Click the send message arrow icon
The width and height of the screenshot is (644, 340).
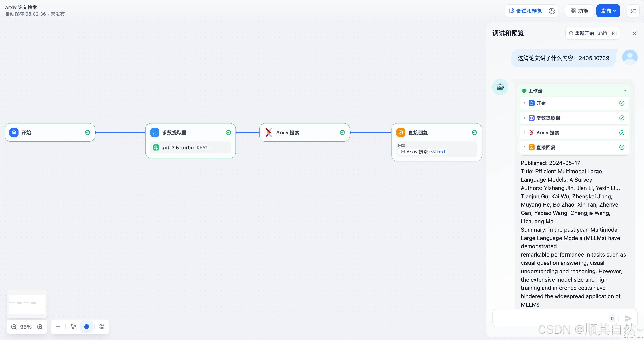tap(628, 318)
